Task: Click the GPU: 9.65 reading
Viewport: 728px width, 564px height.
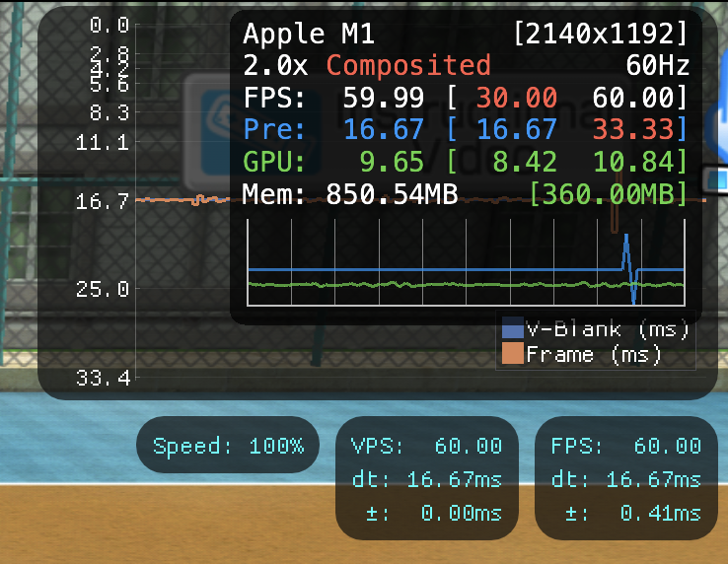Action: pyautogui.click(x=333, y=162)
